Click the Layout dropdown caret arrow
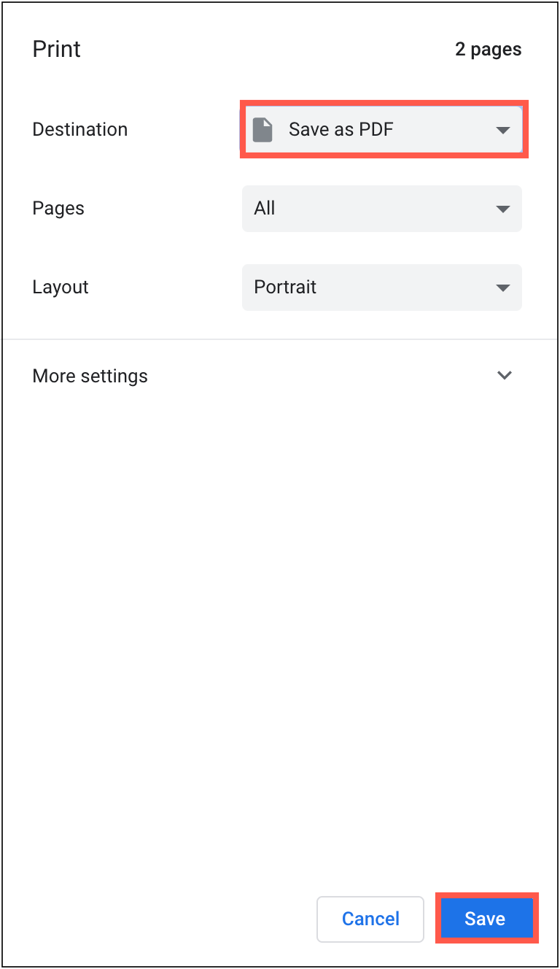 pos(503,287)
